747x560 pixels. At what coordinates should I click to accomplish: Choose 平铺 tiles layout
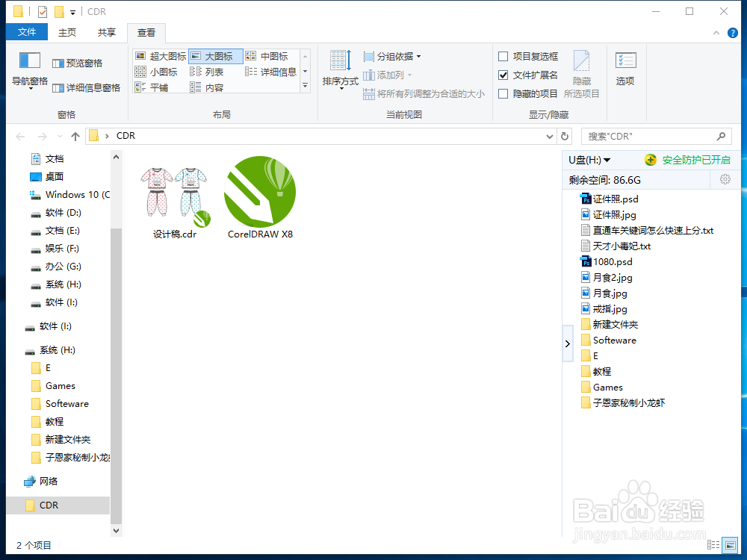(x=152, y=87)
